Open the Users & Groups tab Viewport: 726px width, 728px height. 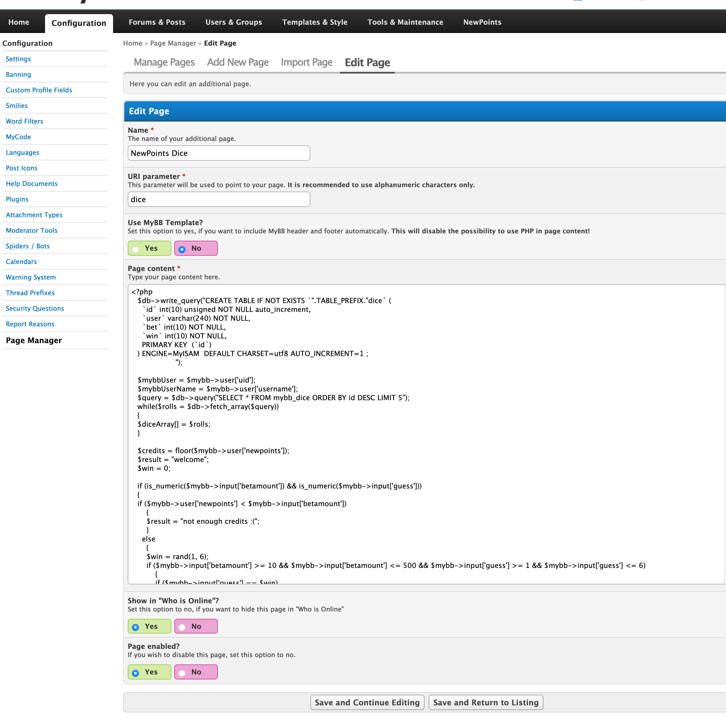click(233, 22)
